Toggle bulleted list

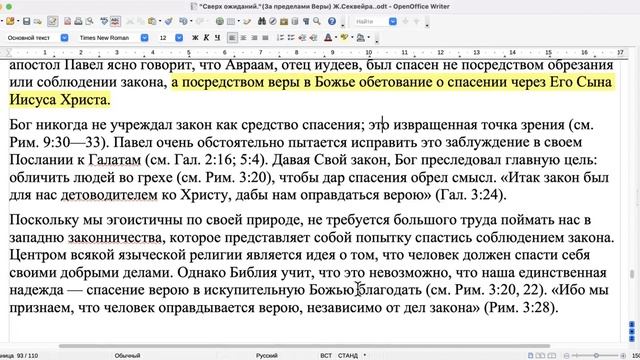(x=291, y=38)
